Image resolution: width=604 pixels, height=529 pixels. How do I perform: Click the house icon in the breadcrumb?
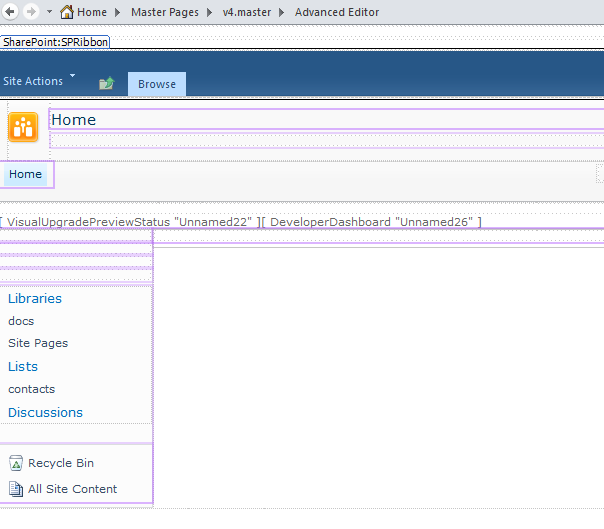67,12
